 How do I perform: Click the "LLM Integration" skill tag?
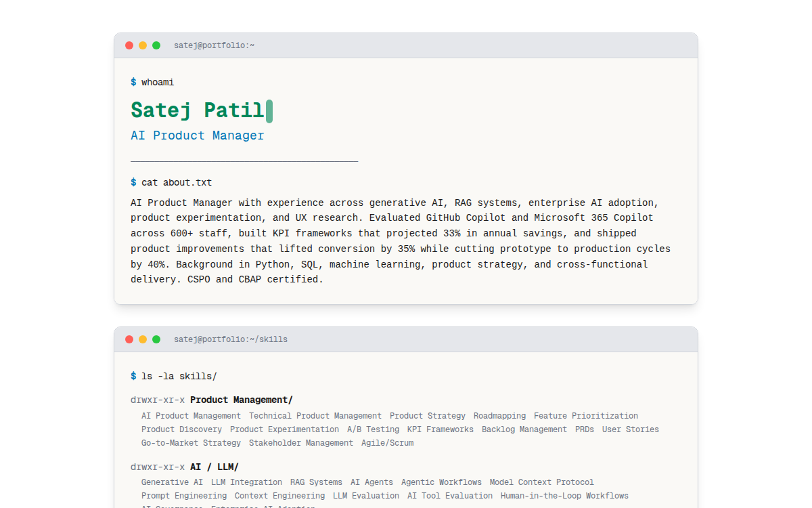pos(246,482)
